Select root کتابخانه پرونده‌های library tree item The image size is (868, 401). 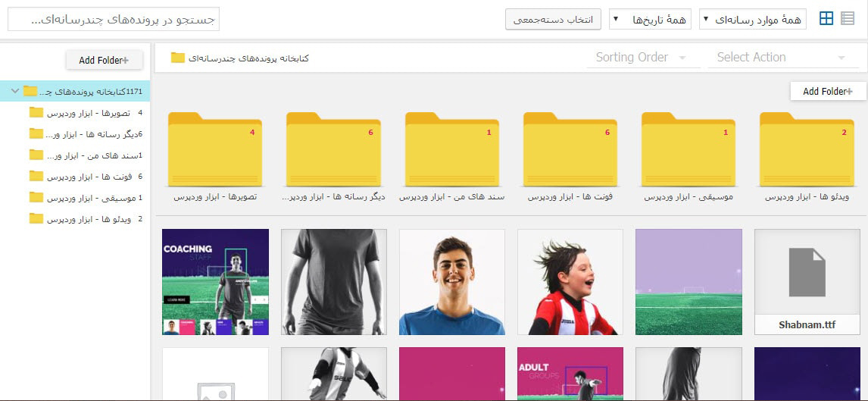[75, 91]
